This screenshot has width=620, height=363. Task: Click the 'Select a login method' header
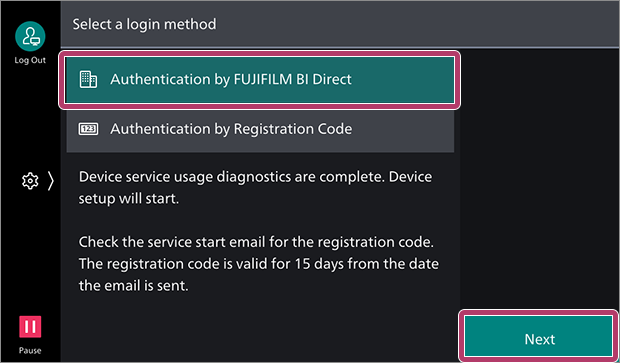click(144, 24)
